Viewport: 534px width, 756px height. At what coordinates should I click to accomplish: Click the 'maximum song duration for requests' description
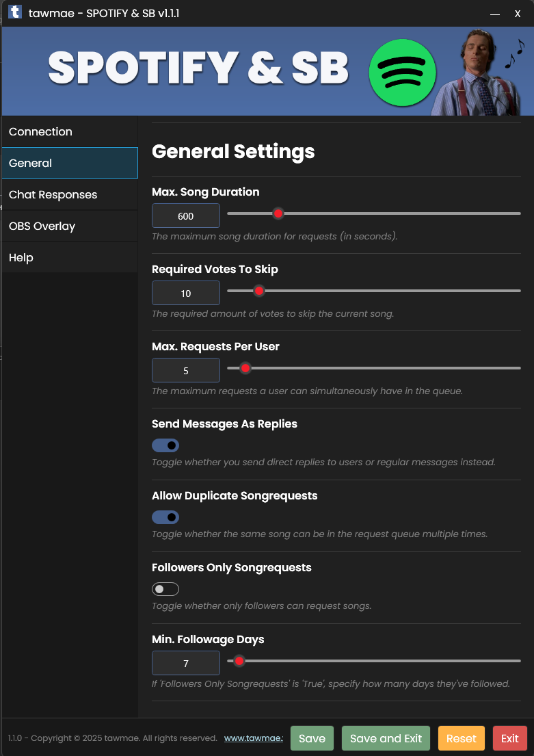point(275,236)
